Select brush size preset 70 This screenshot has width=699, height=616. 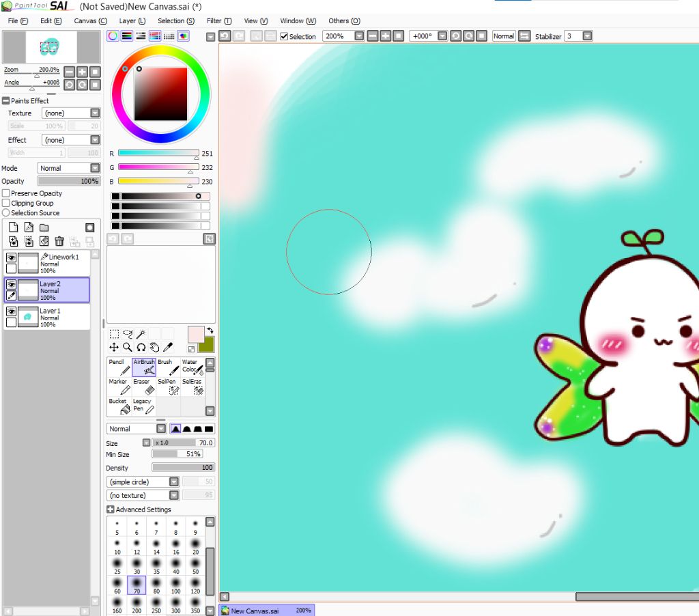(137, 585)
